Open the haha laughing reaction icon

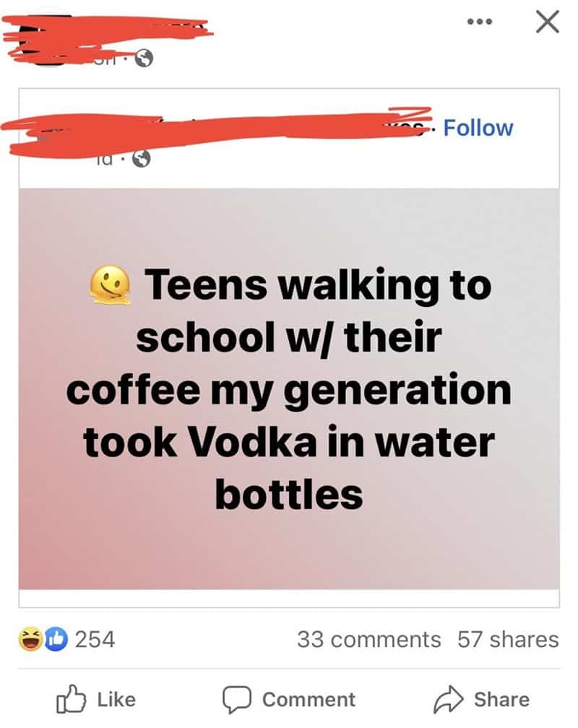[x=30, y=639]
